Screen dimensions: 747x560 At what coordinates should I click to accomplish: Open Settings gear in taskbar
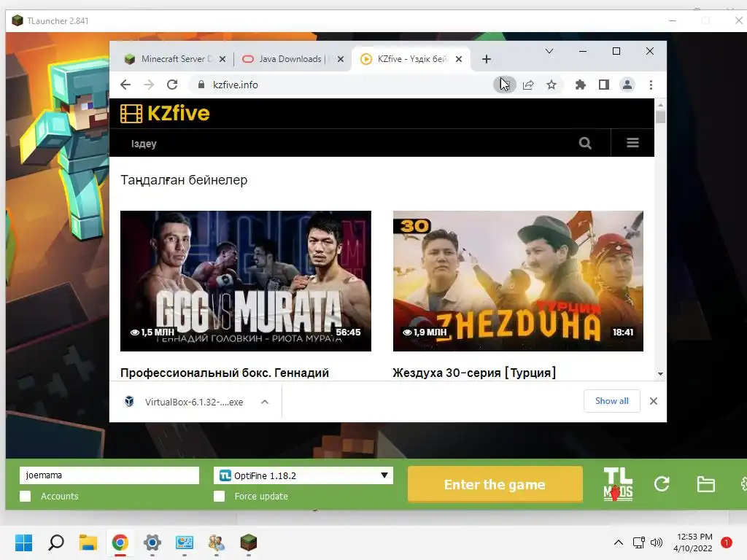[x=152, y=542]
